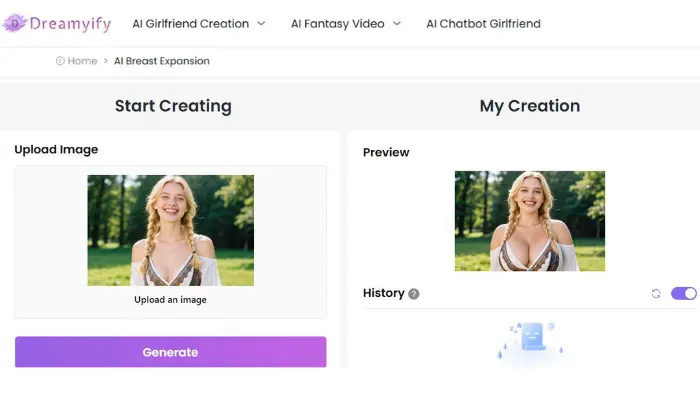Click the Upload an image label
The width and height of the screenshot is (700, 400).
tap(171, 300)
